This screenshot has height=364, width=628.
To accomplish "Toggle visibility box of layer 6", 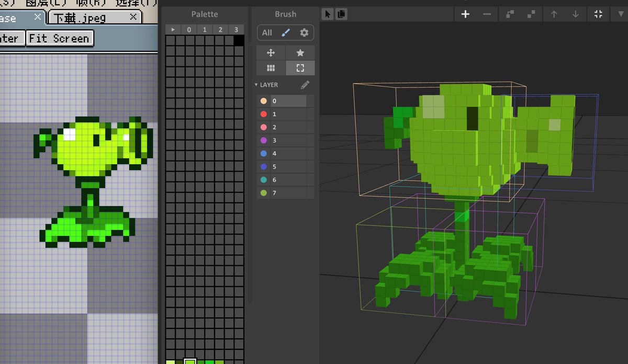I will click(x=311, y=180).
